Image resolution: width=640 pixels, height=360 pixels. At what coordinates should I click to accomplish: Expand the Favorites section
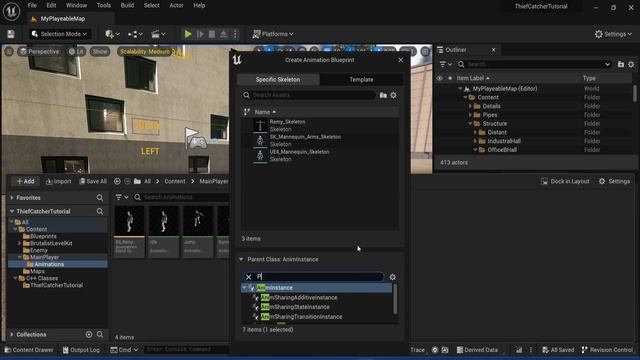12,198
